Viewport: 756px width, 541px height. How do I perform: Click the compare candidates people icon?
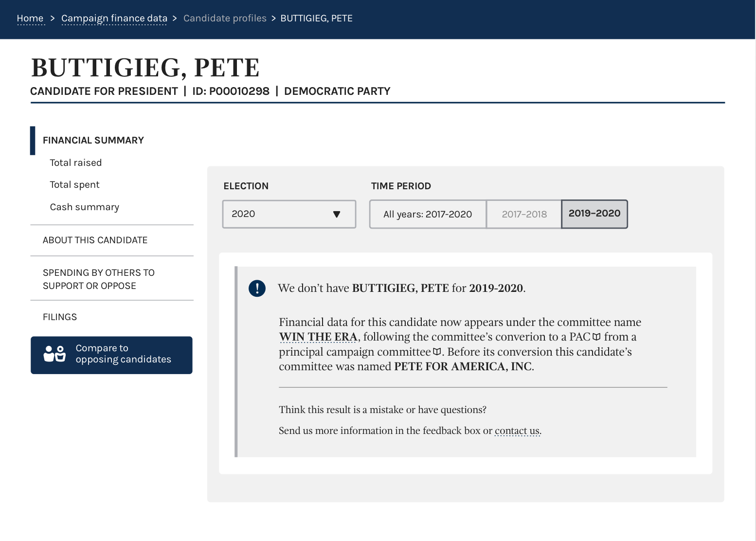(54, 354)
